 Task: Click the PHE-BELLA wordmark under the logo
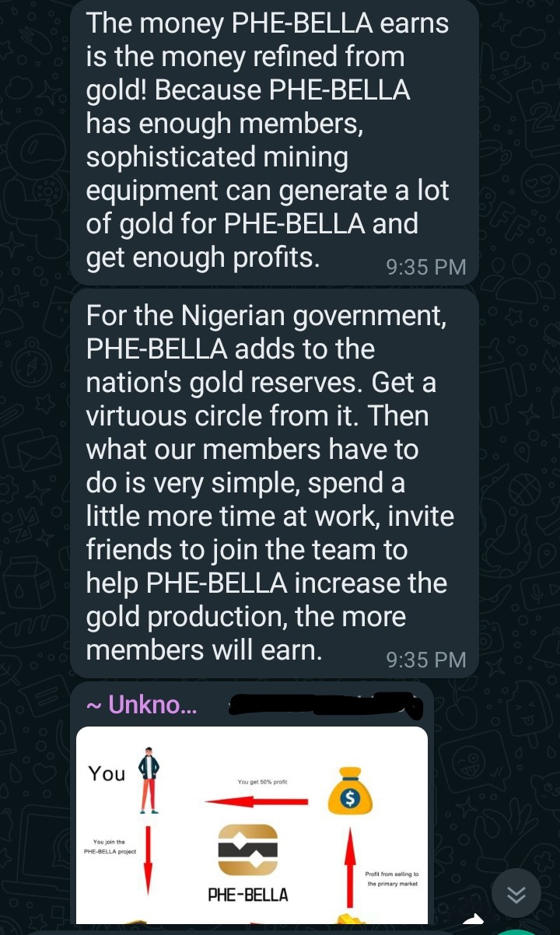247,895
